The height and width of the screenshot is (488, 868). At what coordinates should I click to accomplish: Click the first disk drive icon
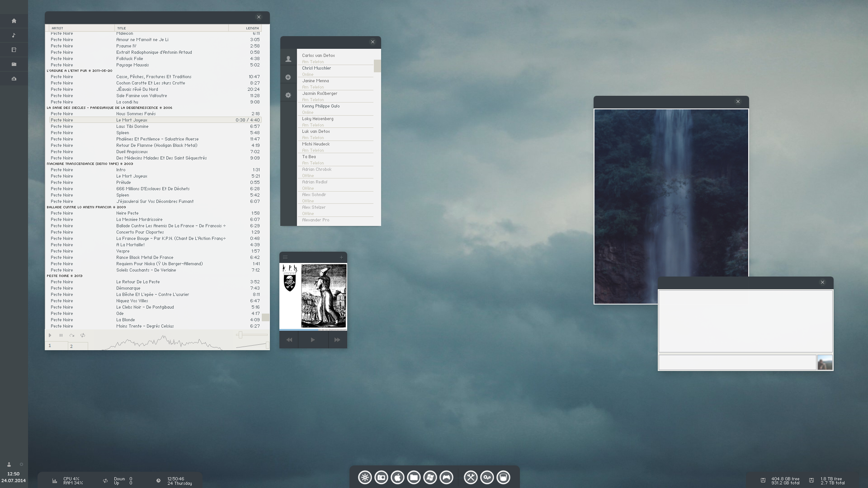click(763, 480)
